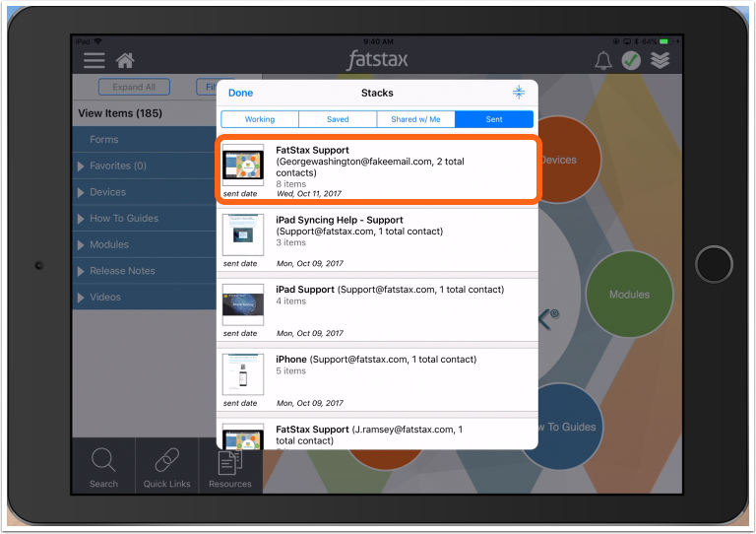Image resolution: width=756 pixels, height=534 pixels.
Task: Open notifications bell icon
Action: (602, 61)
